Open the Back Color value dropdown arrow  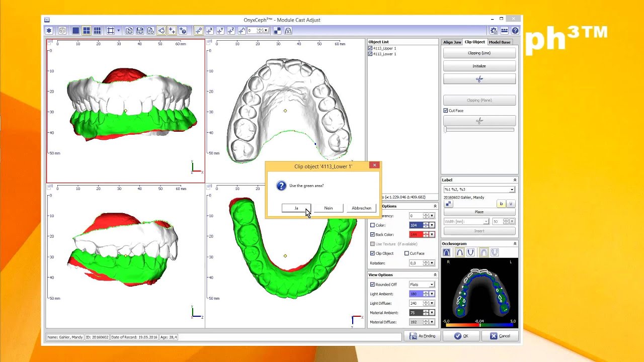click(x=432, y=235)
